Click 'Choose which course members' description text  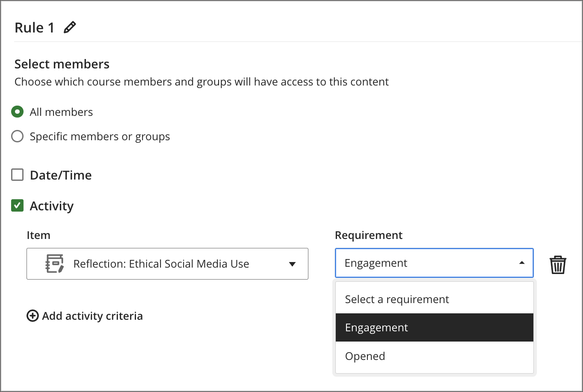coord(201,82)
